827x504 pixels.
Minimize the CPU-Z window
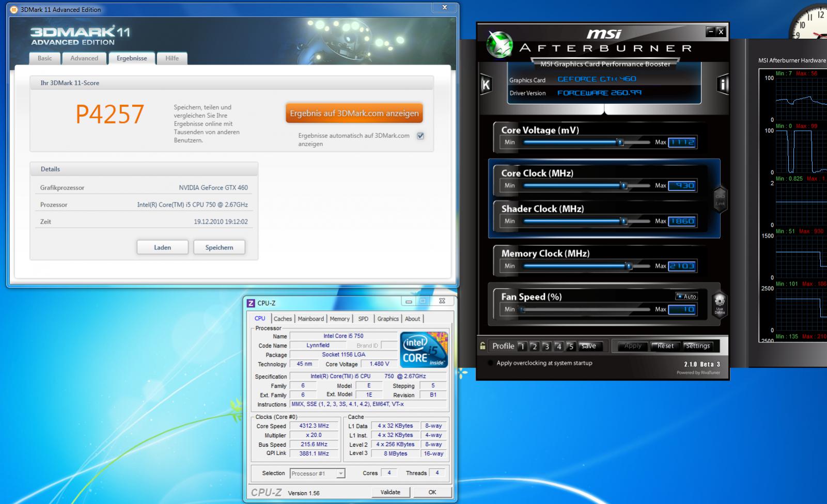[x=409, y=302]
